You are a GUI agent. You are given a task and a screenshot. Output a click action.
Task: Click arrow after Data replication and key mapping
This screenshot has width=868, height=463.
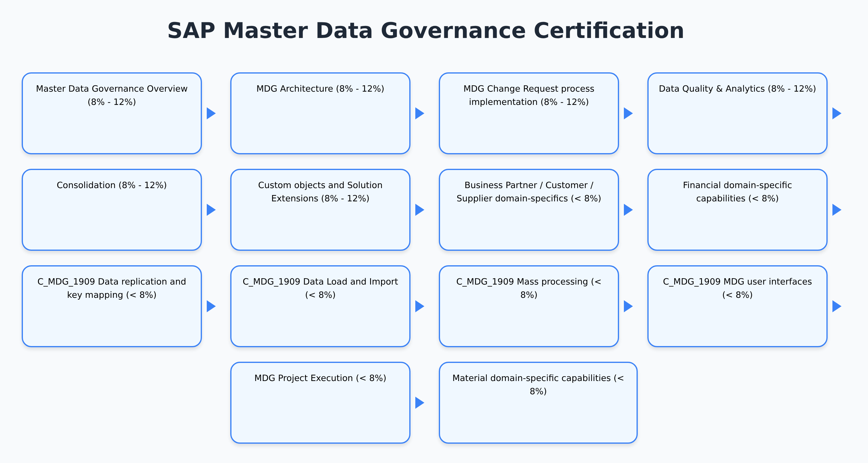[211, 306]
